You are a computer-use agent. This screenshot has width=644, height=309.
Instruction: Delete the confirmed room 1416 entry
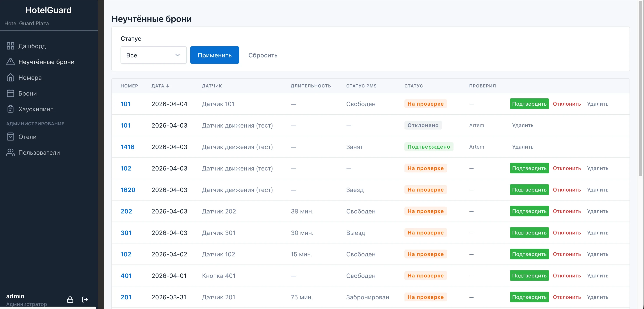pos(523,147)
